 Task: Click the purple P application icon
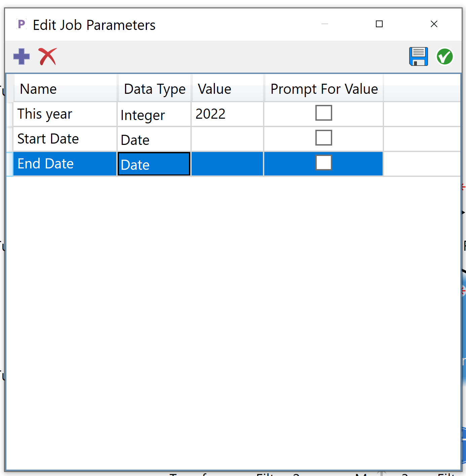click(x=22, y=24)
